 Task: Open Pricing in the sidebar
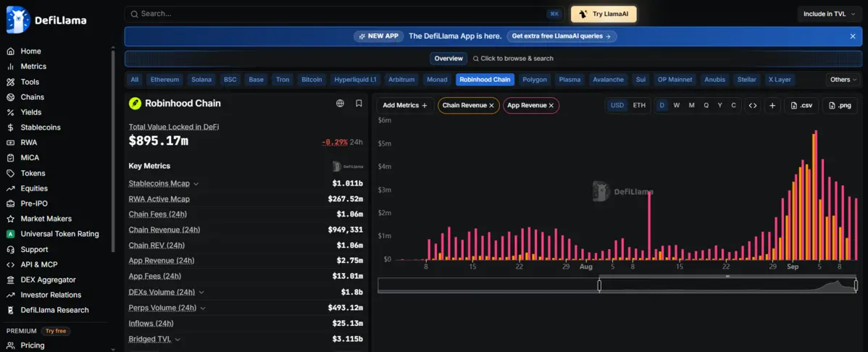coord(32,345)
